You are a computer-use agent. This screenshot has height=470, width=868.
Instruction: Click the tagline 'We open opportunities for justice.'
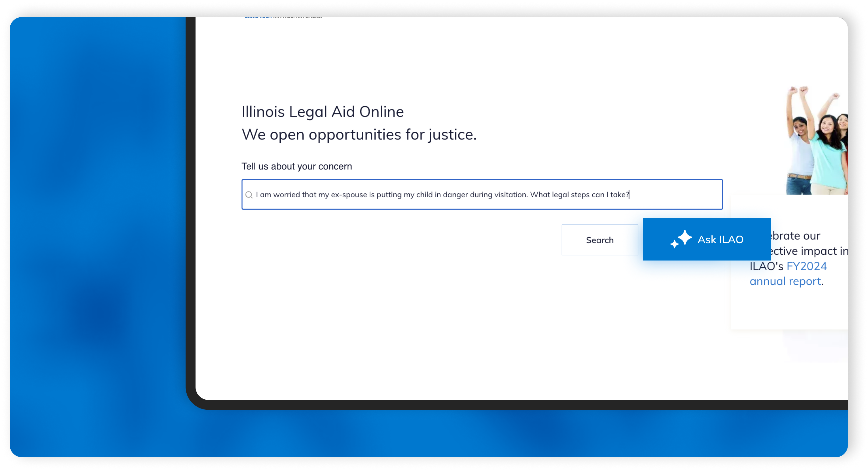coord(359,134)
